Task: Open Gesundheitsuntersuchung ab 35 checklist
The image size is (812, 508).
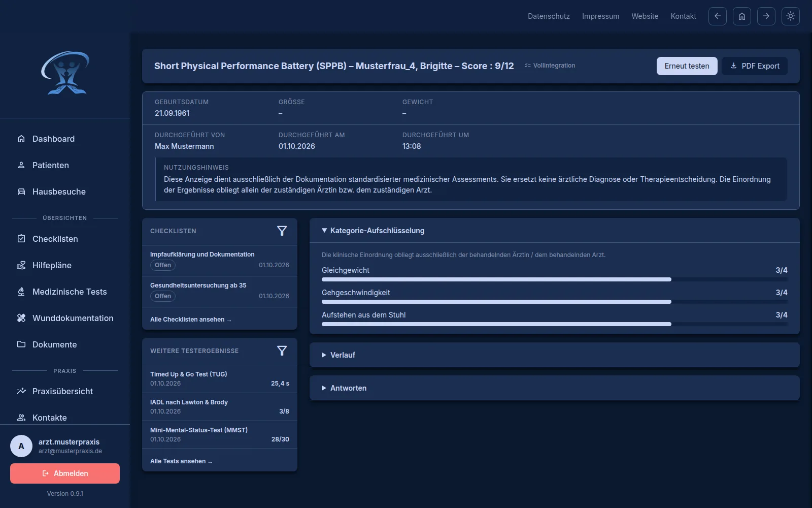Action: 220,292
